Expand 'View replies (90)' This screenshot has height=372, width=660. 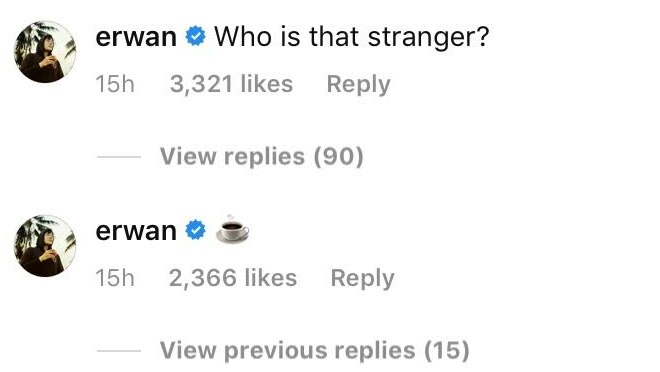pyautogui.click(x=262, y=157)
